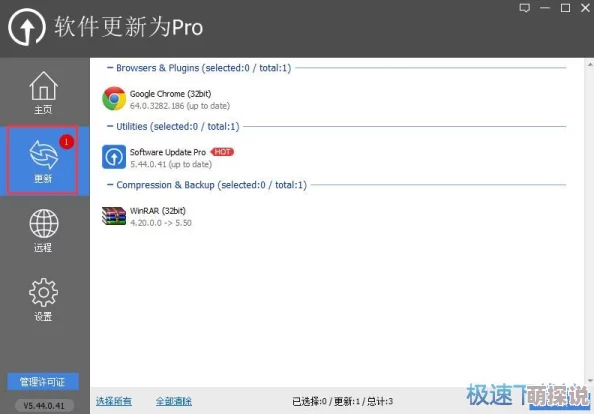
Task: Click the app logo arrow icon
Action: 27,27
